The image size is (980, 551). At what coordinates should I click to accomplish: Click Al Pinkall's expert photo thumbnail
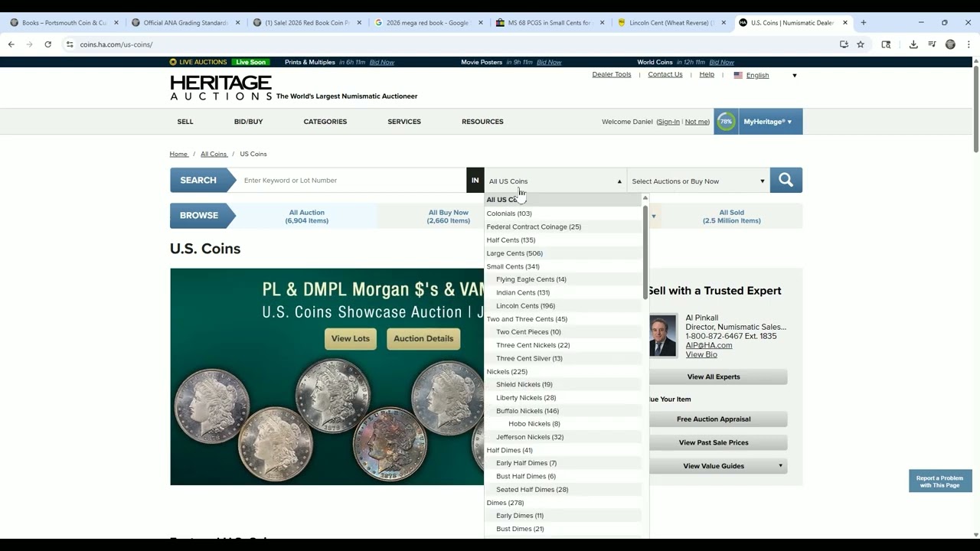click(x=663, y=335)
